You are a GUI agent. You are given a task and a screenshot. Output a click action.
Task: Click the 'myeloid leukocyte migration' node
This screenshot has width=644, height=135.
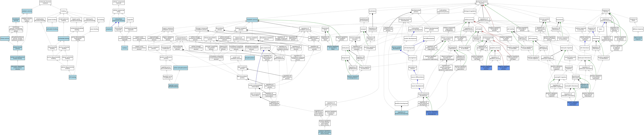570,58
